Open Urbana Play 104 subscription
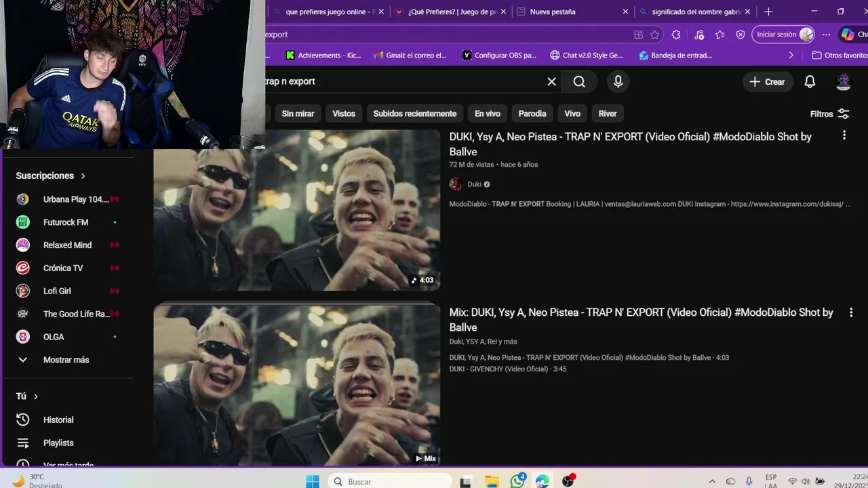 [x=68, y=199]
